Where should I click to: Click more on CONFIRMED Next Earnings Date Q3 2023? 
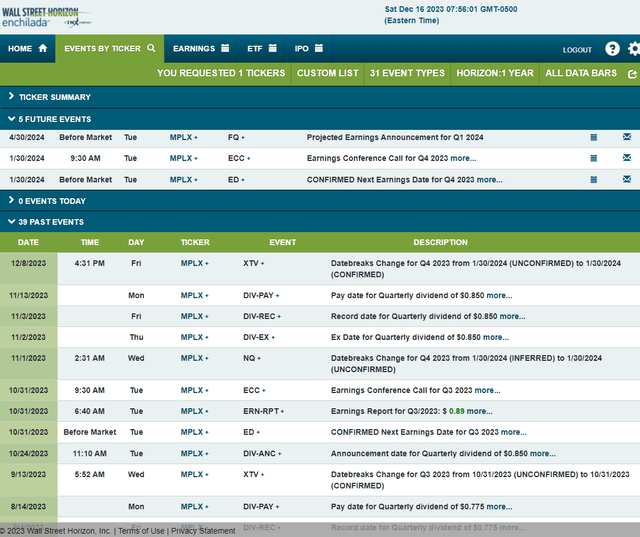coord(513,432)
